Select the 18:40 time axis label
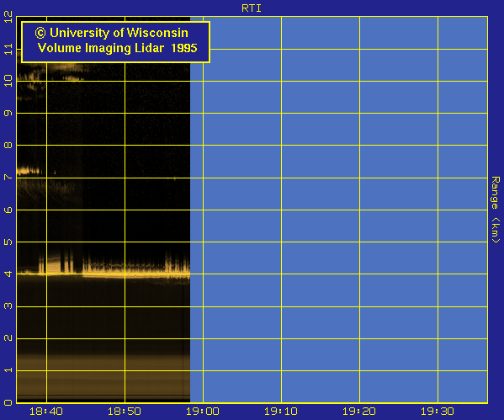 [46, 412]
